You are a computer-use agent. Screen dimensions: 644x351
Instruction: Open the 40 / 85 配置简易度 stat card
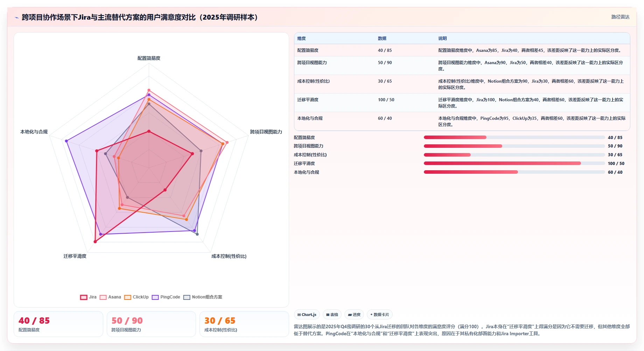pos(58,324)
